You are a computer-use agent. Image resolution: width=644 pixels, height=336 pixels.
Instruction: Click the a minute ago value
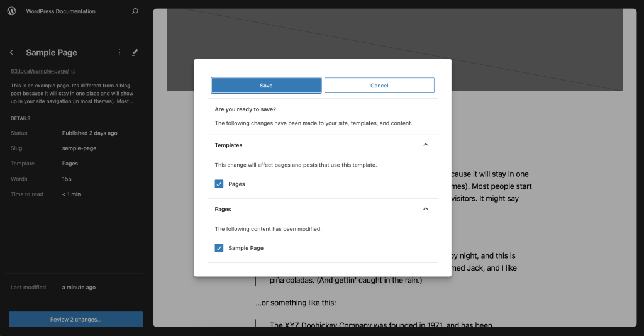click(79, 288)
